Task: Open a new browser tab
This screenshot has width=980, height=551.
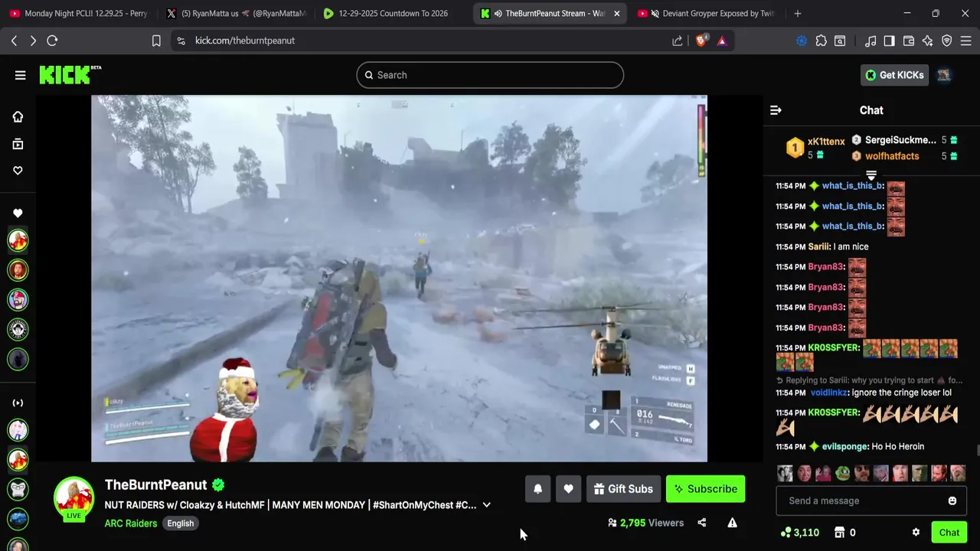Action: 797,13
